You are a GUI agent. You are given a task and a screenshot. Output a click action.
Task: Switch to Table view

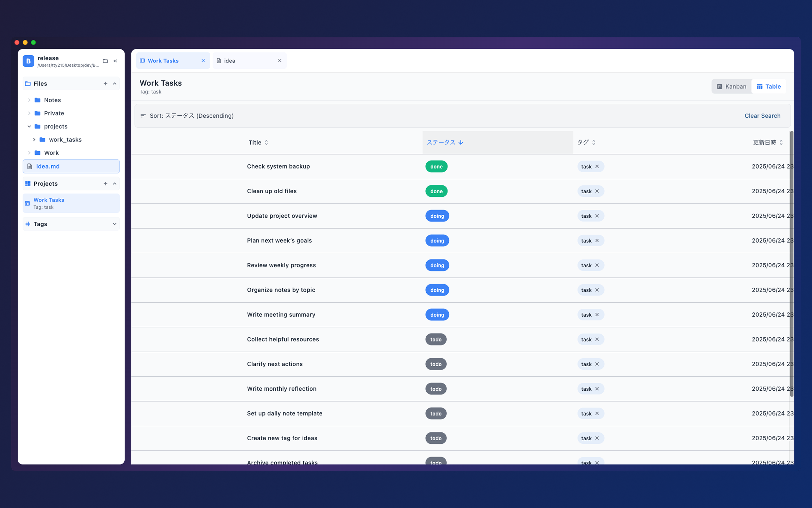coord(768,86)
